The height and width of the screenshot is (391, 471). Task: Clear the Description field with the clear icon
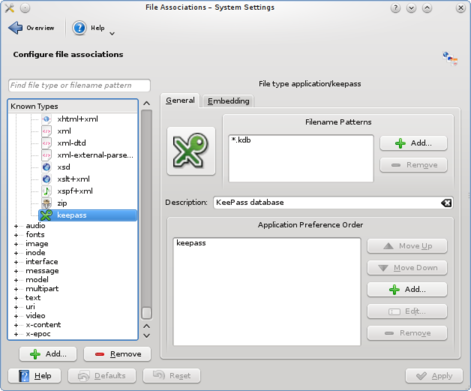click(446, 203)
